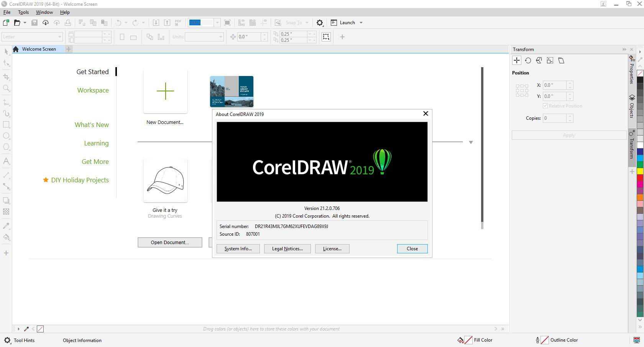Increase the Y position stepper
Viewport: 644px width, 347px height.
570,94
